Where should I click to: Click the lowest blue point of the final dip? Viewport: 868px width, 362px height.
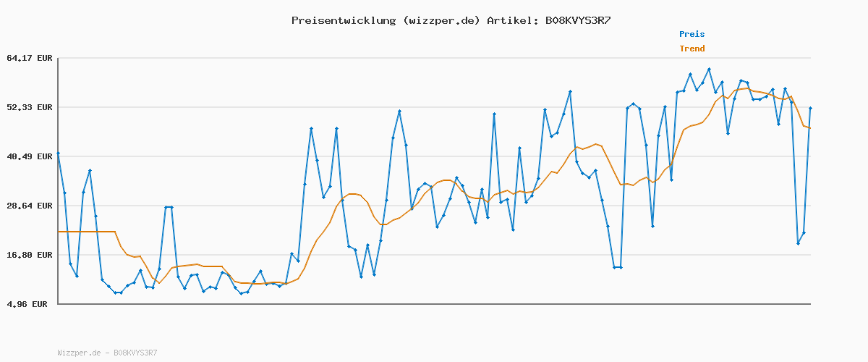tap(798, 243)
